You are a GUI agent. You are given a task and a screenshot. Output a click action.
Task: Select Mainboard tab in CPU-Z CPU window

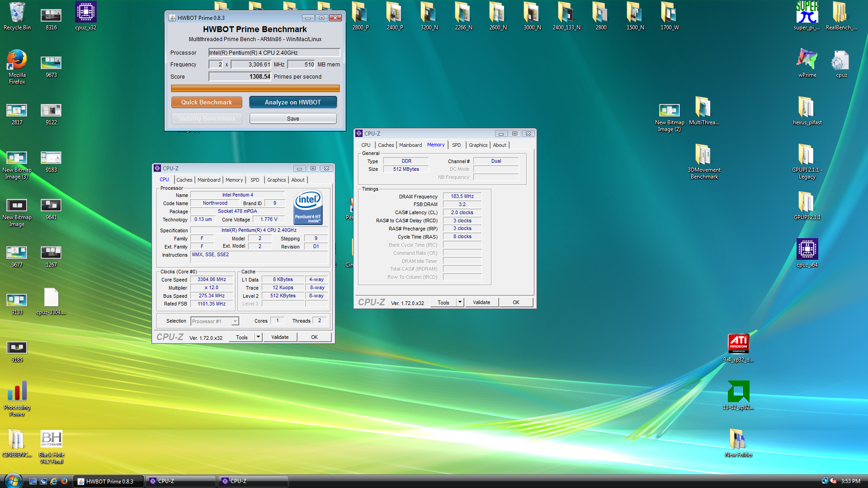pyautogui.click(x=209, y=180)
